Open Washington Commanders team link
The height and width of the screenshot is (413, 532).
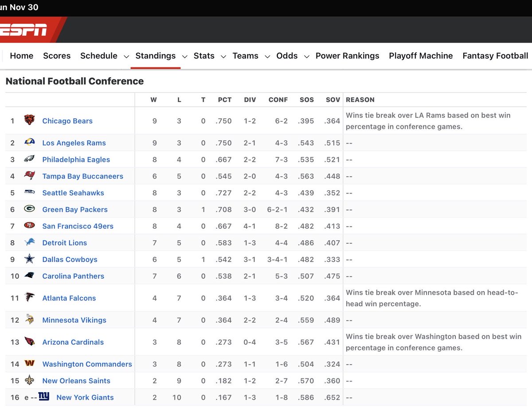[87, 364]
